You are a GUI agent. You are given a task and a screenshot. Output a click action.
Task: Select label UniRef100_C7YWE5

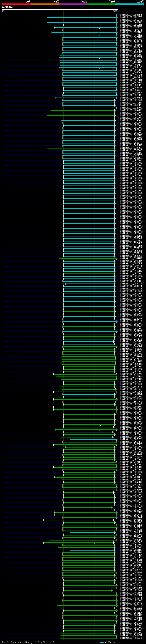(131, 620)
